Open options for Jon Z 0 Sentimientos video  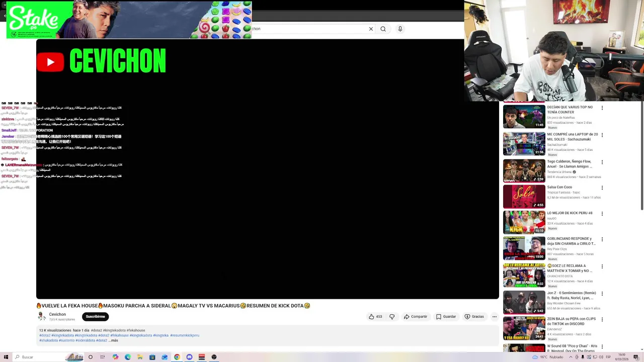pyautogui.click(x=602, y=294)
